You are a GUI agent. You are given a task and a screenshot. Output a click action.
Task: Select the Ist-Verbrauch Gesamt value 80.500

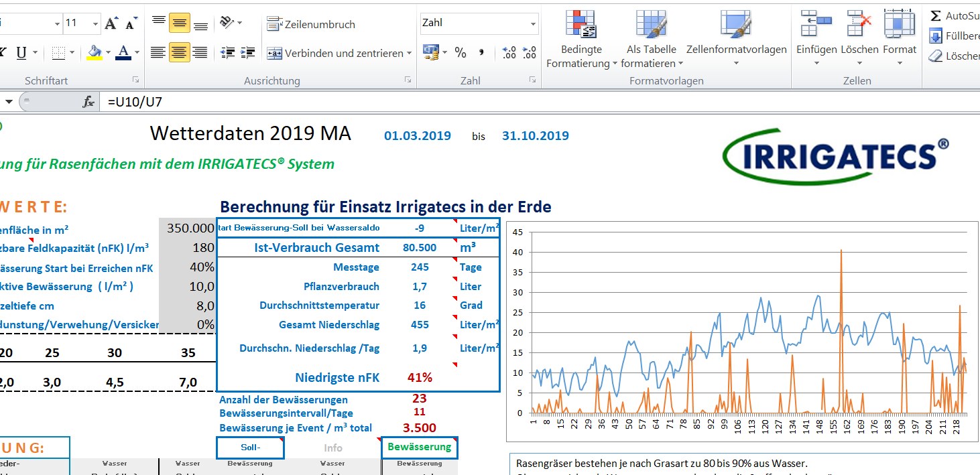pyautogui.click(x=420, y=248)
